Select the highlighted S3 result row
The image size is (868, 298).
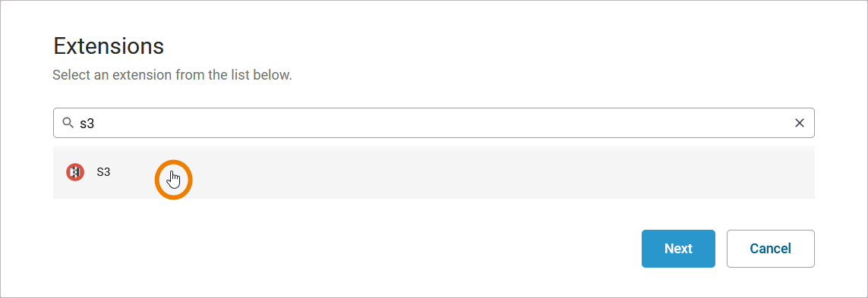pyautogui.click(x=434, y=172)
